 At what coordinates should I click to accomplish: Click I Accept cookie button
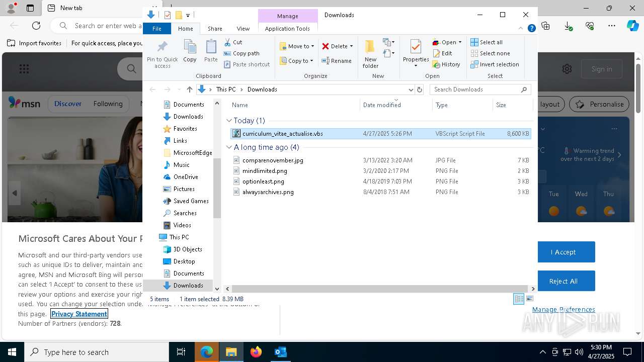[x=563, y=252]
